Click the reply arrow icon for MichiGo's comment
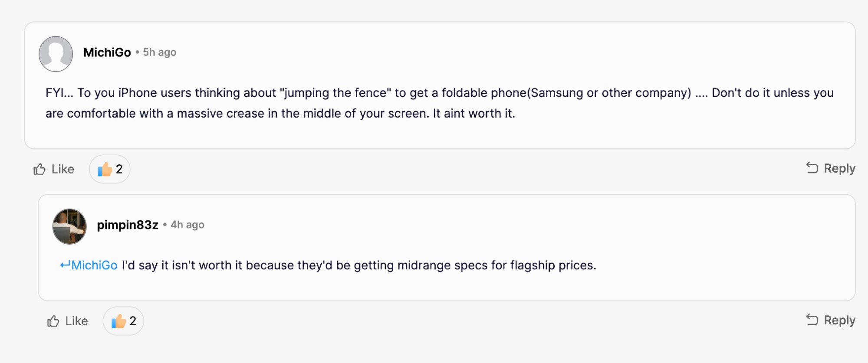This screenshot has width=868, height=363. [812, 168]
